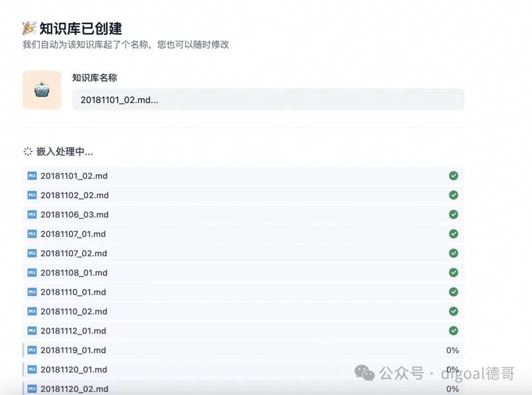Focus the 知识库名称 name input field
532x395 pixels.
click(x=268, y=100)
